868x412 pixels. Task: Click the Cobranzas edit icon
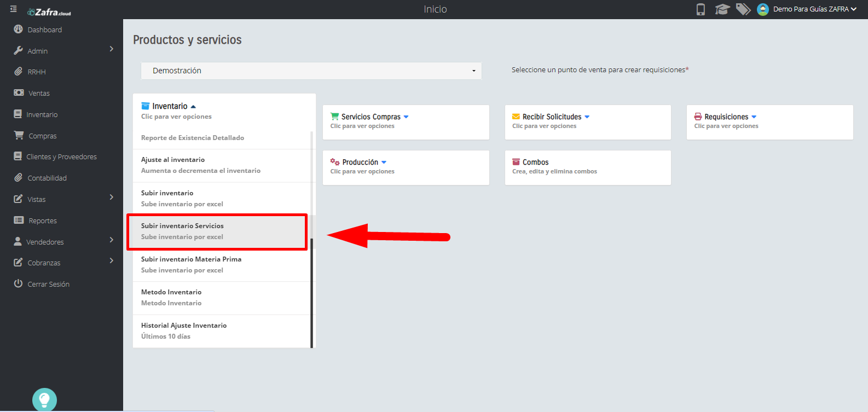click(18, 262)
